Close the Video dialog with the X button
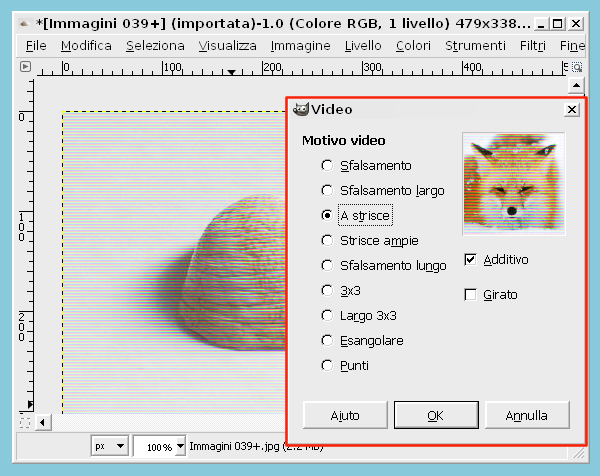 click(572, 109)
